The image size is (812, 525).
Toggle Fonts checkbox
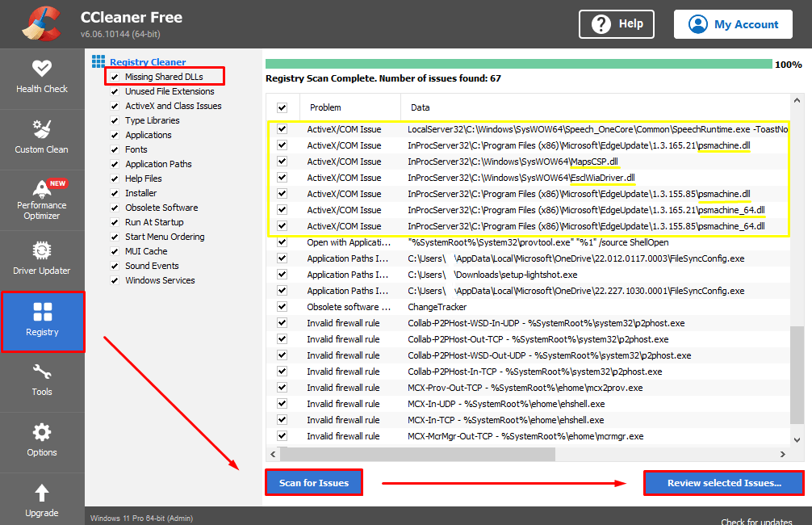[115, 149]
